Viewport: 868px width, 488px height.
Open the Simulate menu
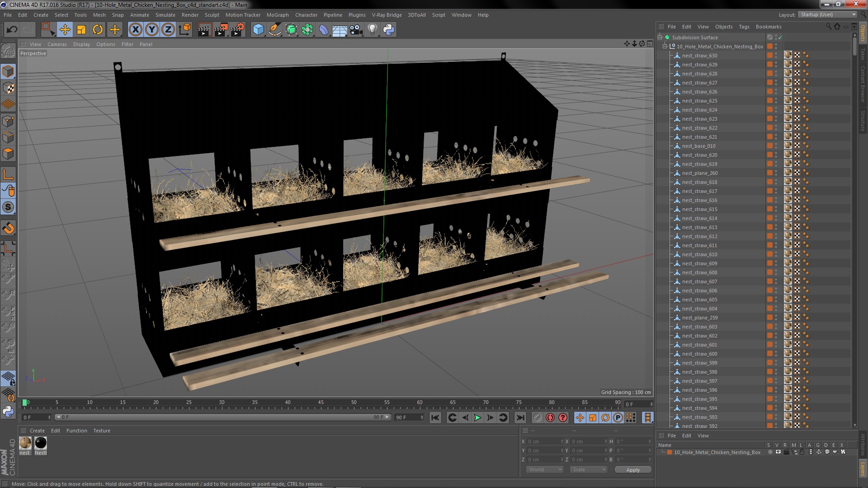click(165, 15)
